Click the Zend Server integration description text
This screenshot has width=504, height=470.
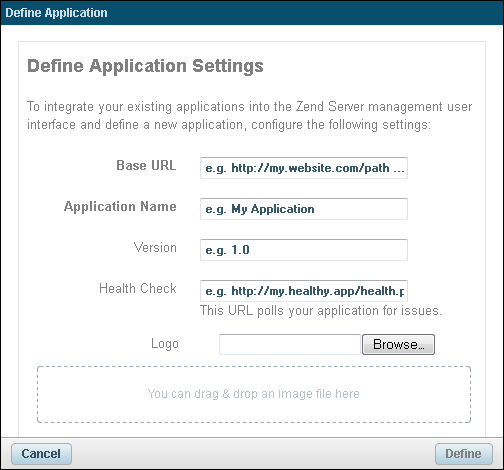pos(249,116)
